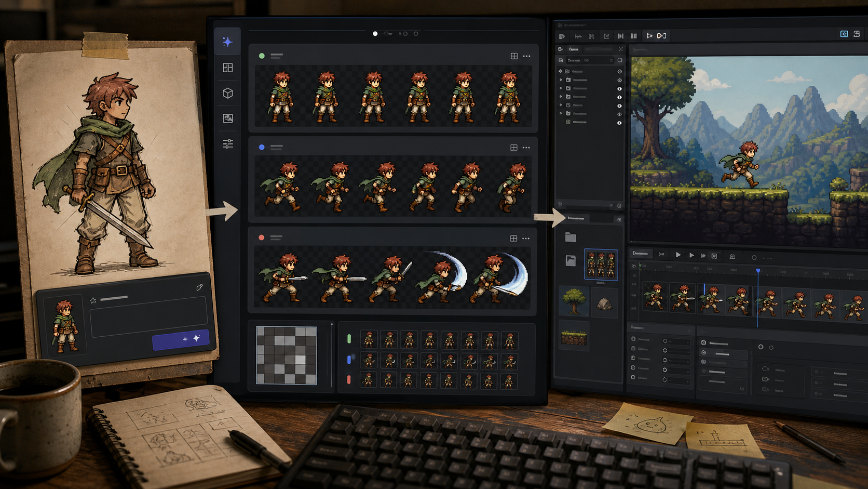Image resolution: width=868 pixels, height=489 pixels.
Task: Open the 3D cube sidebar icon
Action: tap(227, 93)
